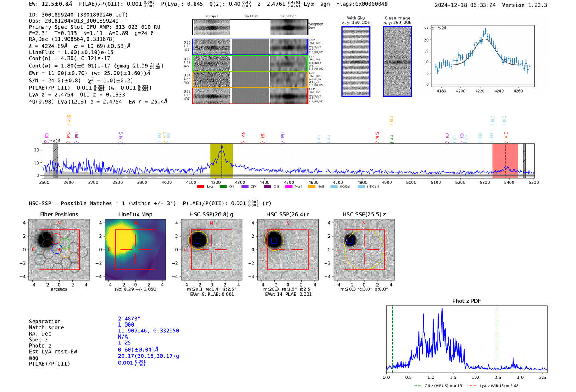Image resolution: width=576 pixels, height=392 pixels.
Task: Click the MgII magenta legend swatch
Action: tap(288, 187)
